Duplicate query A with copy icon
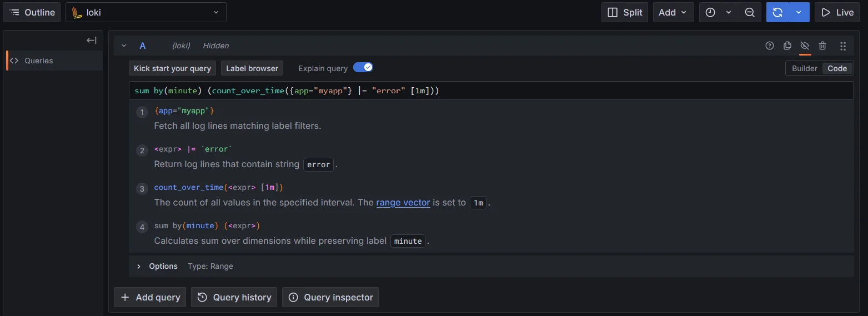This screenshot has height=316, width=868. (787, 46)
